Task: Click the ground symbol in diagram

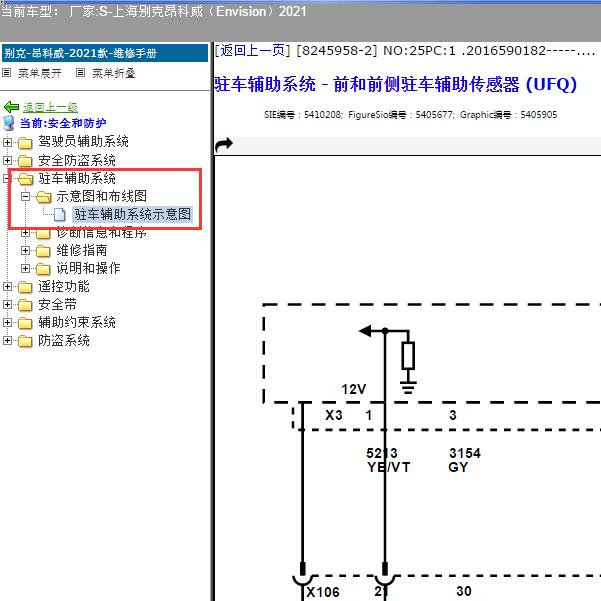Action: 408,387
